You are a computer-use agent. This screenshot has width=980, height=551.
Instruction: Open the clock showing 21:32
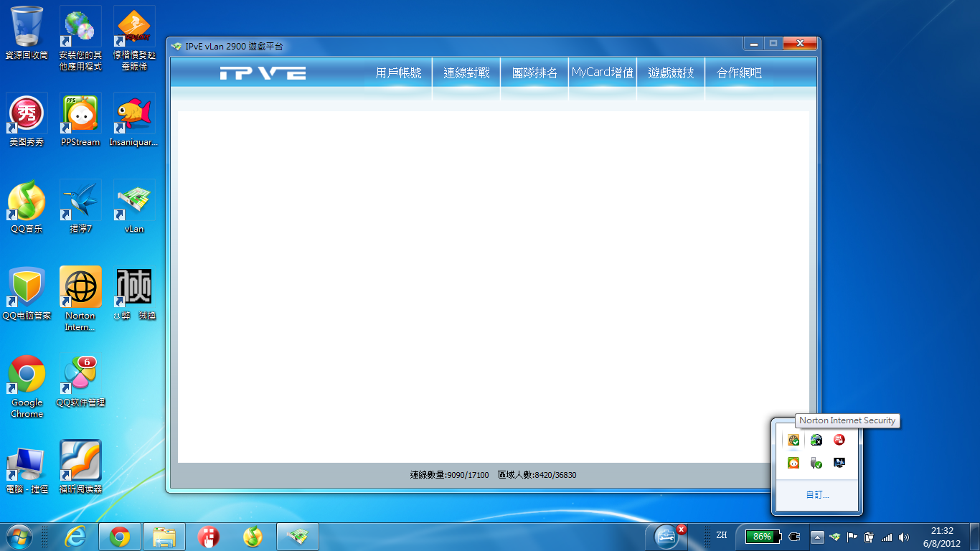pos(942,537)
